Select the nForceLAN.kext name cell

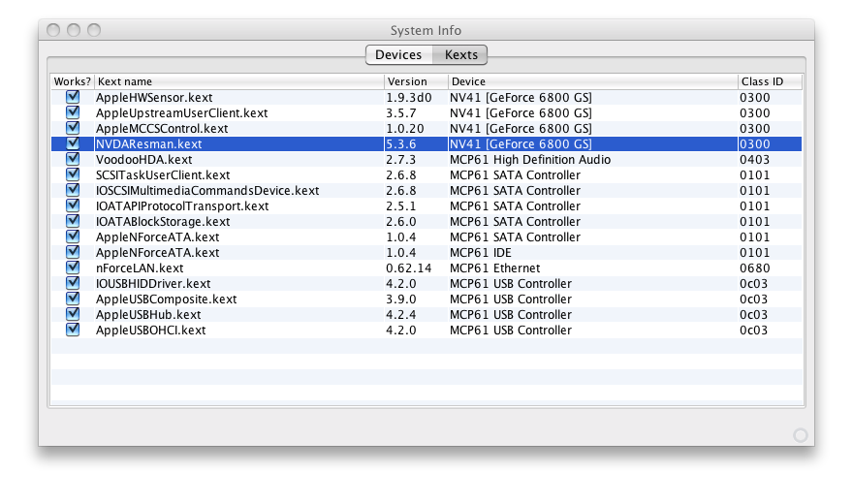click(140, 268)
